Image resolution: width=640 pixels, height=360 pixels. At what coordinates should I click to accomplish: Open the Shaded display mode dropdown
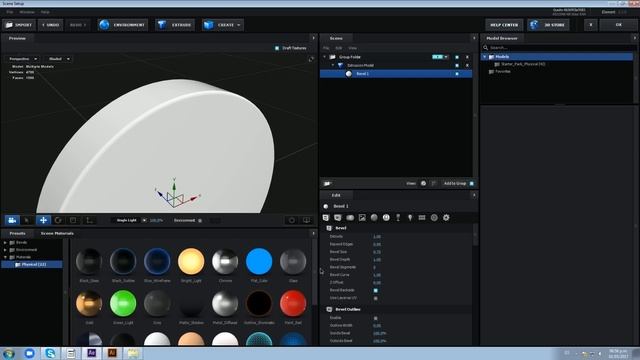59,59
